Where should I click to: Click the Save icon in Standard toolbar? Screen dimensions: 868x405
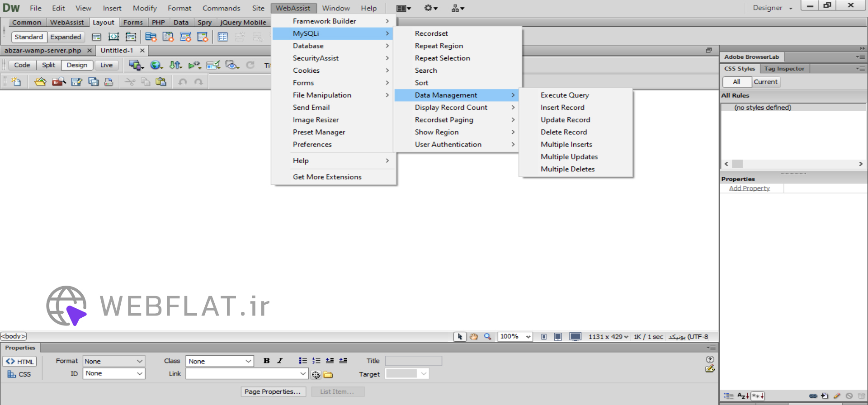77,82
